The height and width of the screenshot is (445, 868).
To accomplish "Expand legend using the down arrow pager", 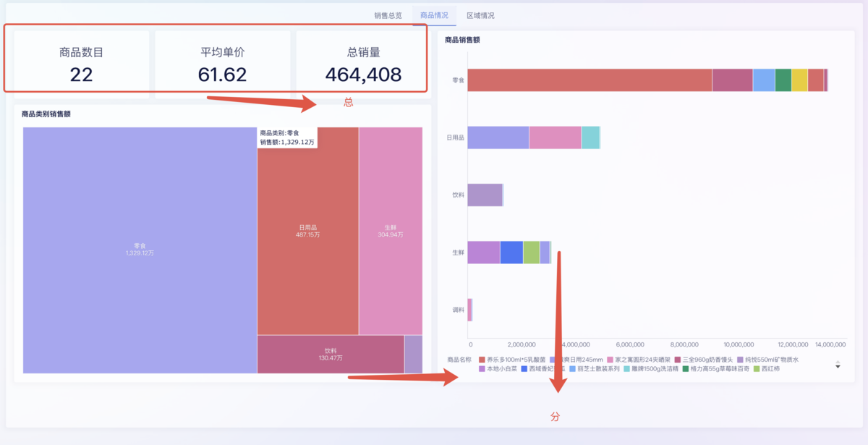I will [838, 367].
